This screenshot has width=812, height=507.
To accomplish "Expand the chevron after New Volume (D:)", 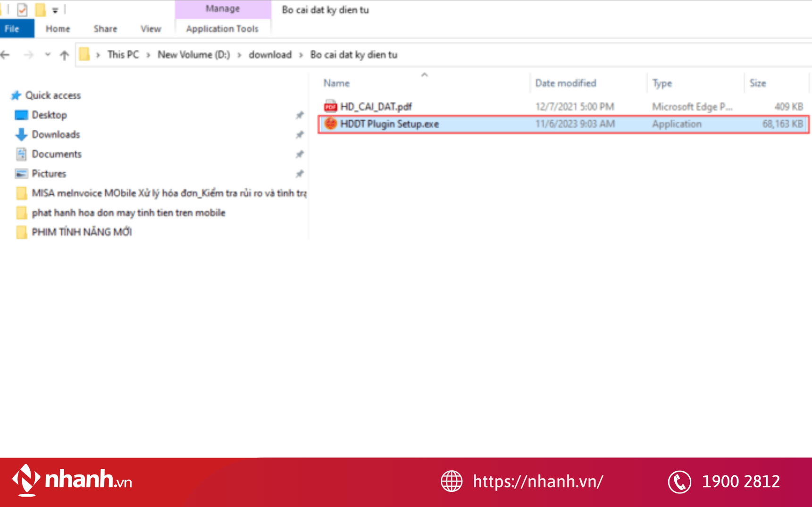I will click(x=239, y=55).
